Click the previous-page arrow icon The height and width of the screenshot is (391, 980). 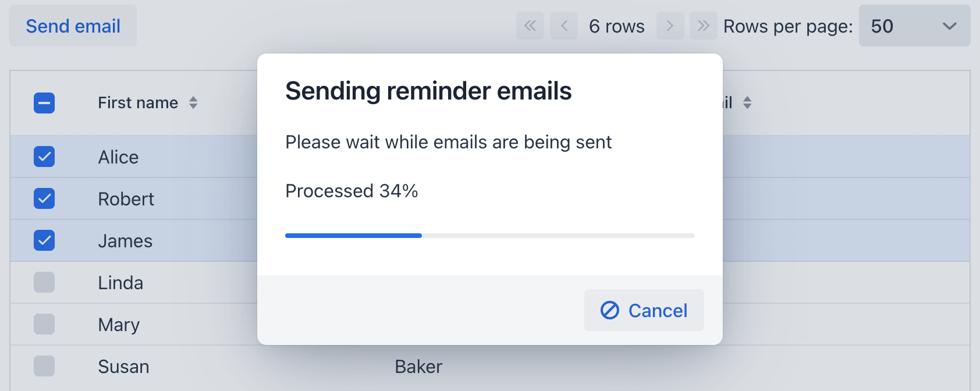click(x=563, y=26)
